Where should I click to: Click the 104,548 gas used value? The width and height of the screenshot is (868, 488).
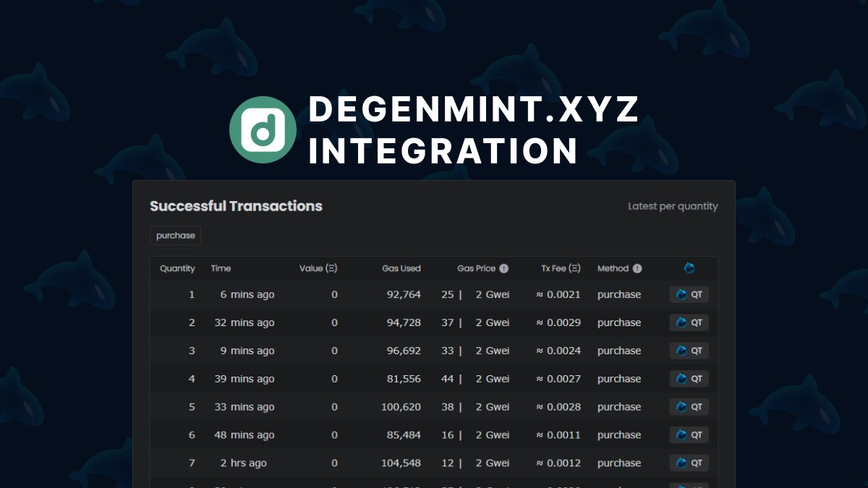401,463
